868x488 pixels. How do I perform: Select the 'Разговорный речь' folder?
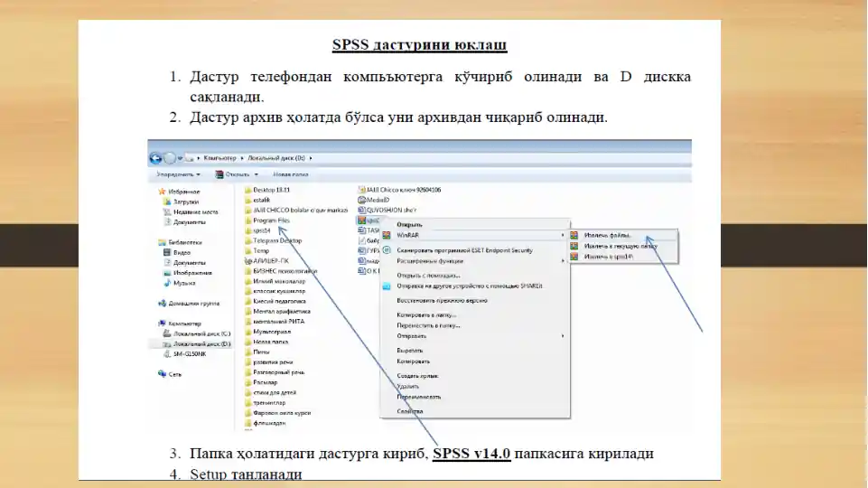point(278,372)
